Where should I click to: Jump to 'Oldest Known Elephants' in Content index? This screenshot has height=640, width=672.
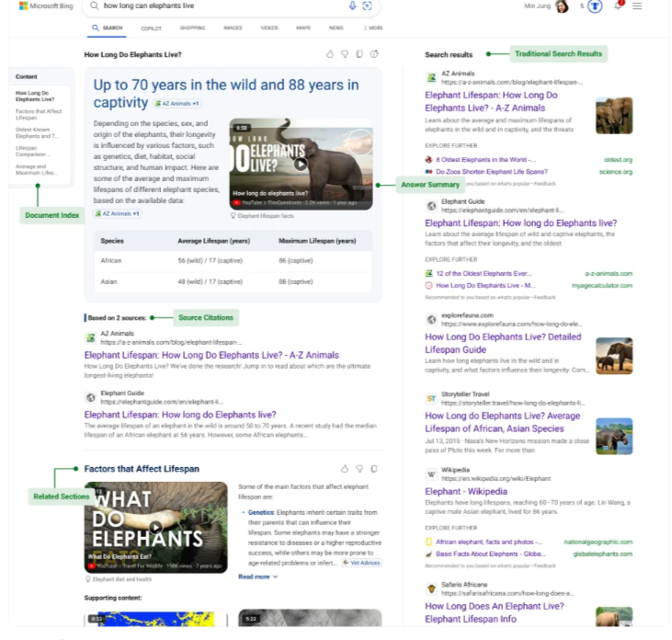37,133
